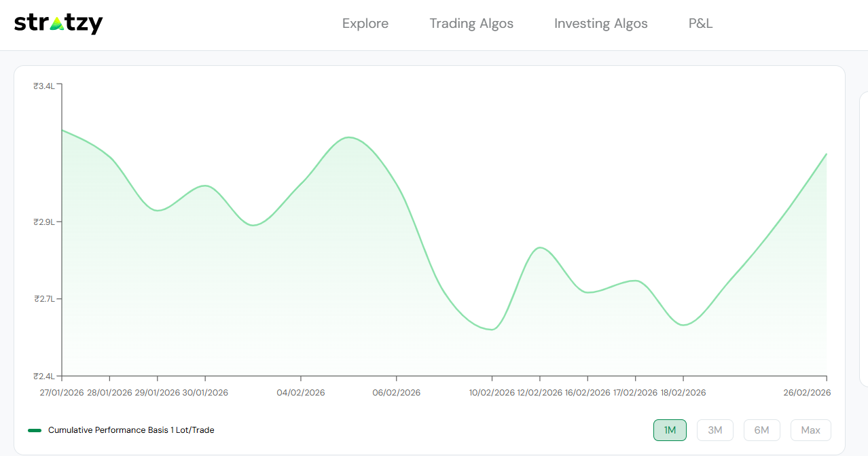The height and width of the screenshot is (456, 868).
Task: Click the 10/02/2026 axis date label
Action: tap(492, 393)
